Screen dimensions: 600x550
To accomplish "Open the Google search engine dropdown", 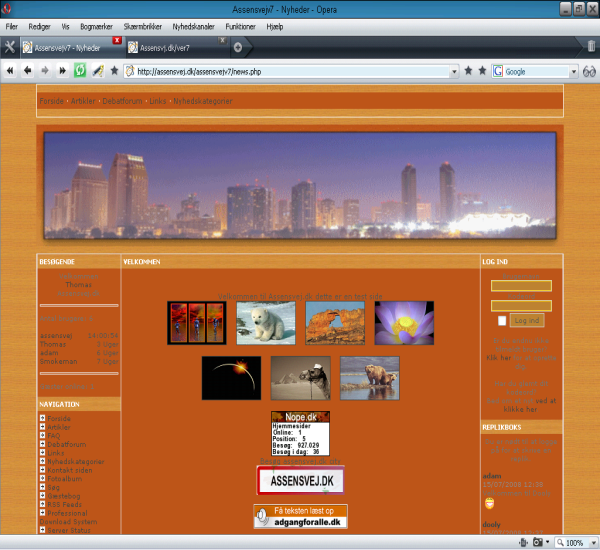I will pos(574,72).
